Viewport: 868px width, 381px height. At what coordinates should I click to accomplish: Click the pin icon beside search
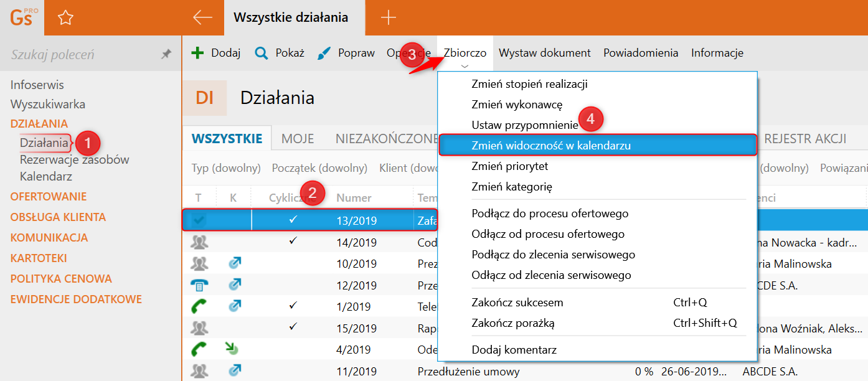[x=166, y=55]
